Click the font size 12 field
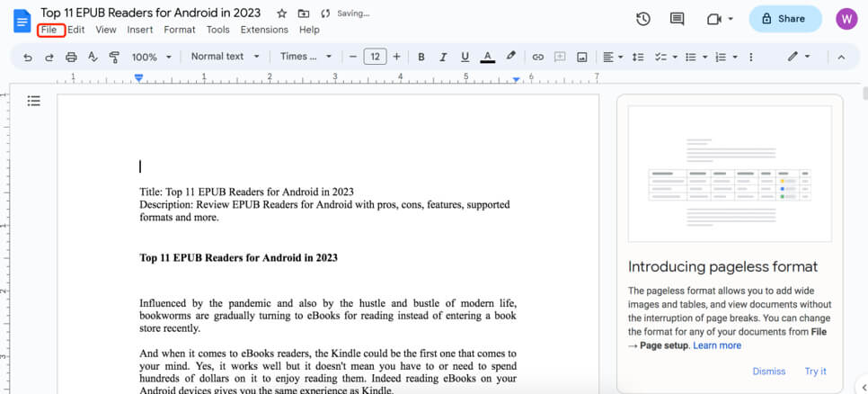The width and height of the screenshot is (868, 394). point(375,57)
